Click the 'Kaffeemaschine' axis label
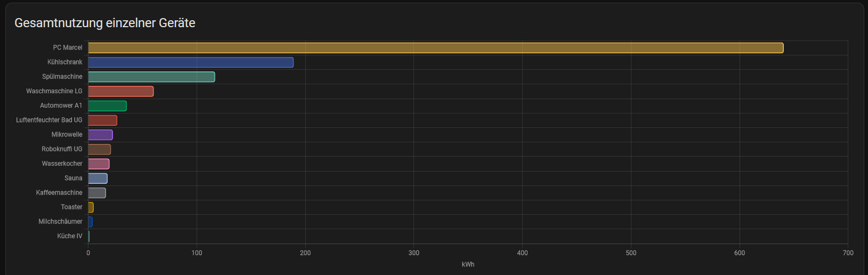This screenshot has height=275, width=868. [59, 192]
